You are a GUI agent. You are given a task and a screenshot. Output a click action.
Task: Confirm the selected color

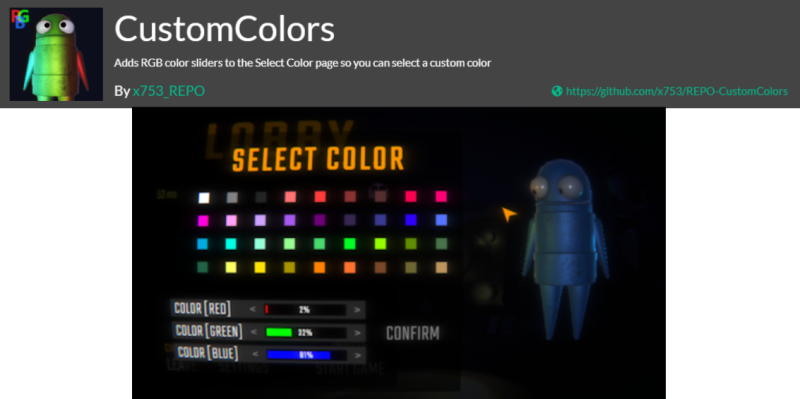tap(413, 333)
